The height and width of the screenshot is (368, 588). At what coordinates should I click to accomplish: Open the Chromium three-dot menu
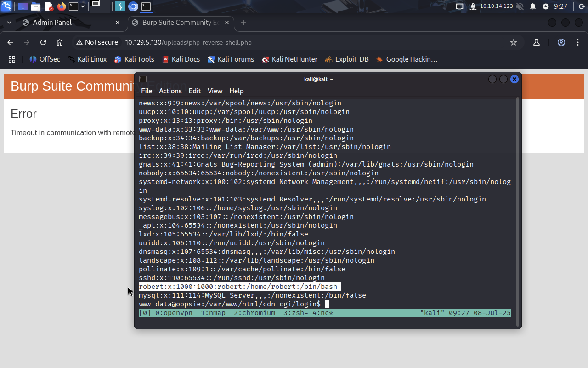(x=578, y=43)
